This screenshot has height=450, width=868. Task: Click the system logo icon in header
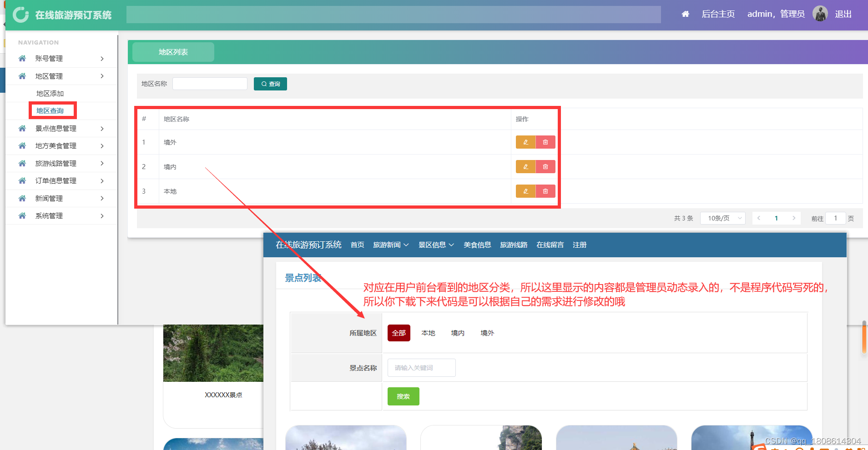click(x=20, y=15)
